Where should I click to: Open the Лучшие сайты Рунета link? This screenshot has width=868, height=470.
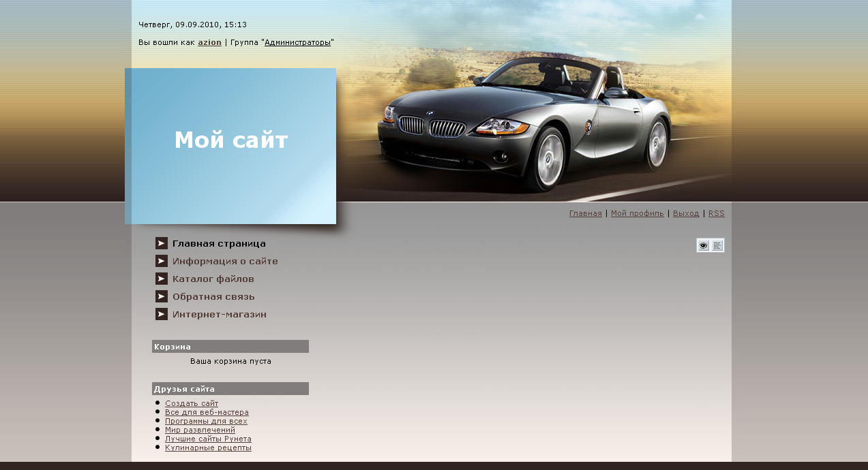208,439
